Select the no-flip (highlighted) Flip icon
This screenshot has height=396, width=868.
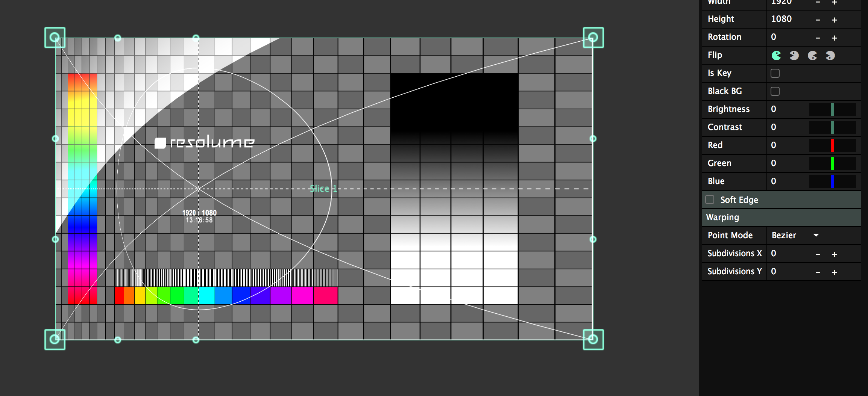tap(776, 56)
